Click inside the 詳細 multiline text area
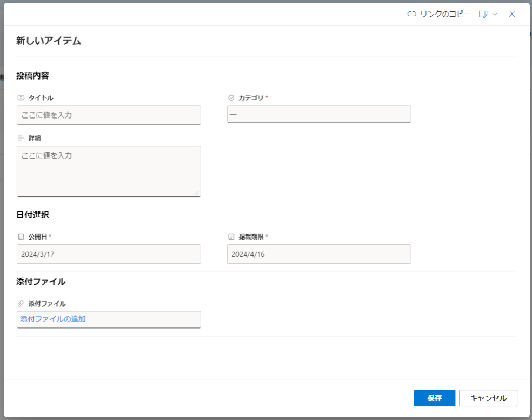 [x=109, y=171]
